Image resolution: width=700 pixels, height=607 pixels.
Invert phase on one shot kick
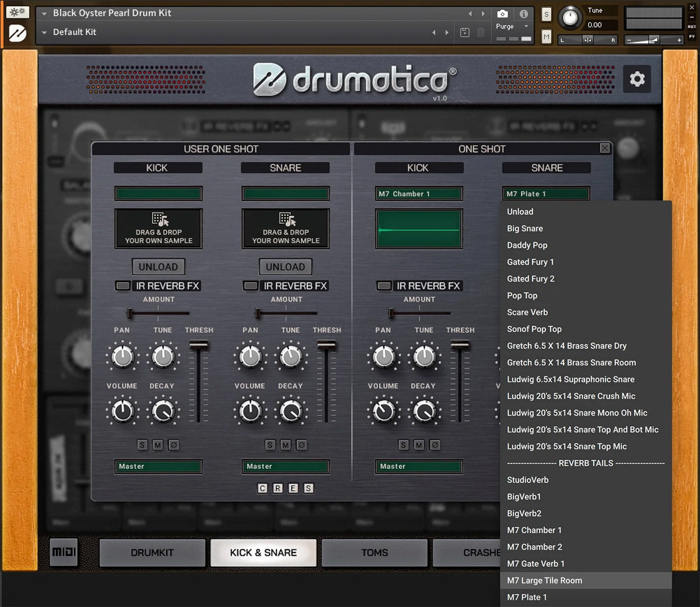435,445
